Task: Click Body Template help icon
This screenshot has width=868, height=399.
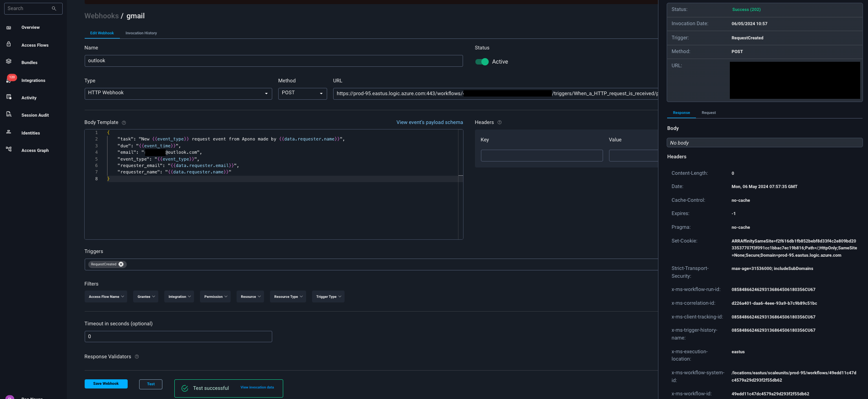Action: pos(124,123)
